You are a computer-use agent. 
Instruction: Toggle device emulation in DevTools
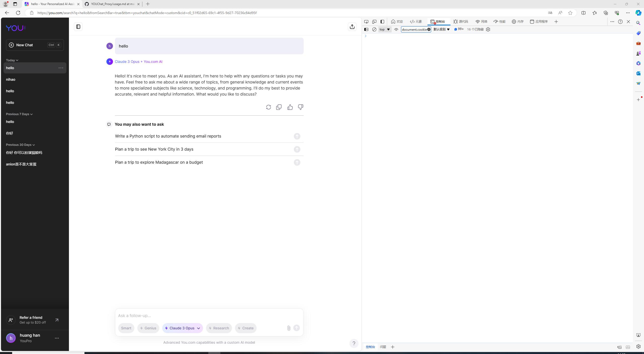(x=374, y=22)
